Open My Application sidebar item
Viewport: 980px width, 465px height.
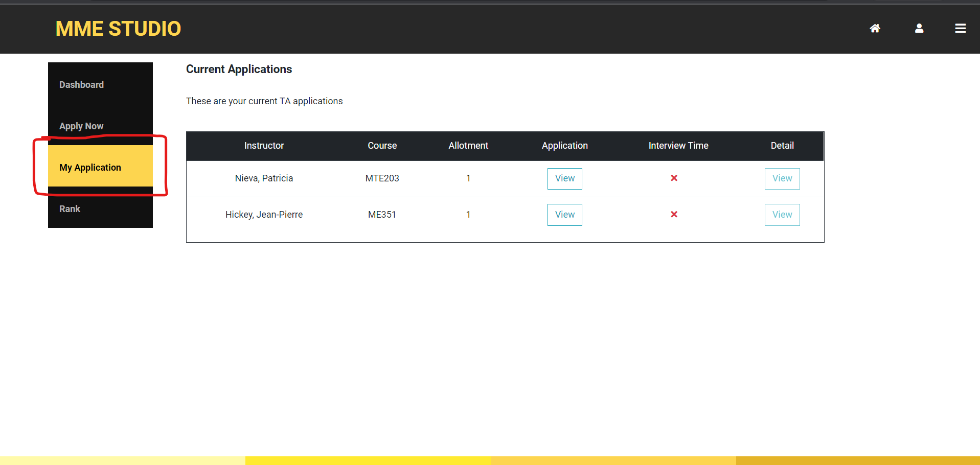click(x=90, y=168)
